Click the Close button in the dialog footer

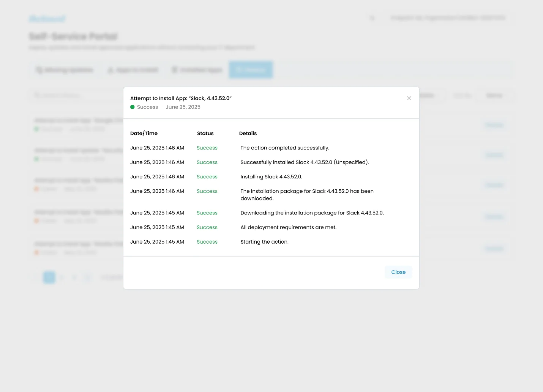[x=398, y=272]
